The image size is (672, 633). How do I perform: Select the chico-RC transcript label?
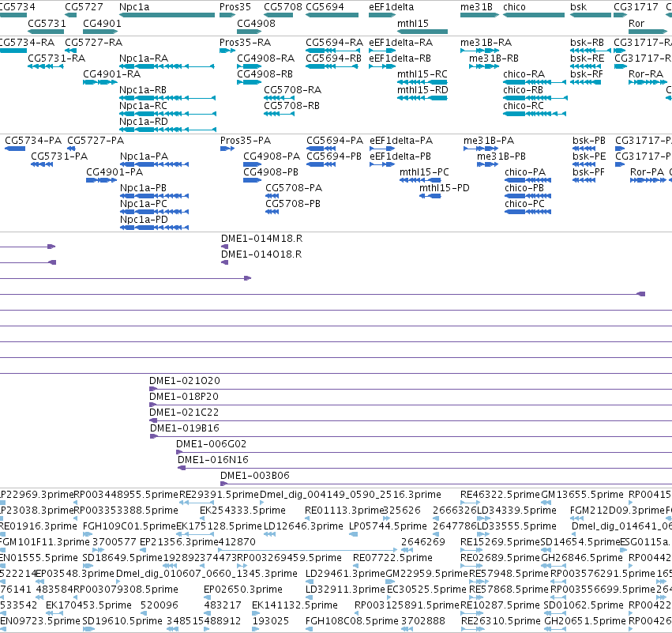[524, 106]
